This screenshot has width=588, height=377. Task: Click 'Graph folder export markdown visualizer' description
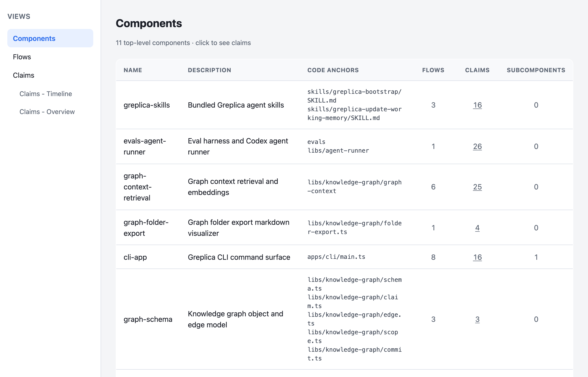(238, 228)
